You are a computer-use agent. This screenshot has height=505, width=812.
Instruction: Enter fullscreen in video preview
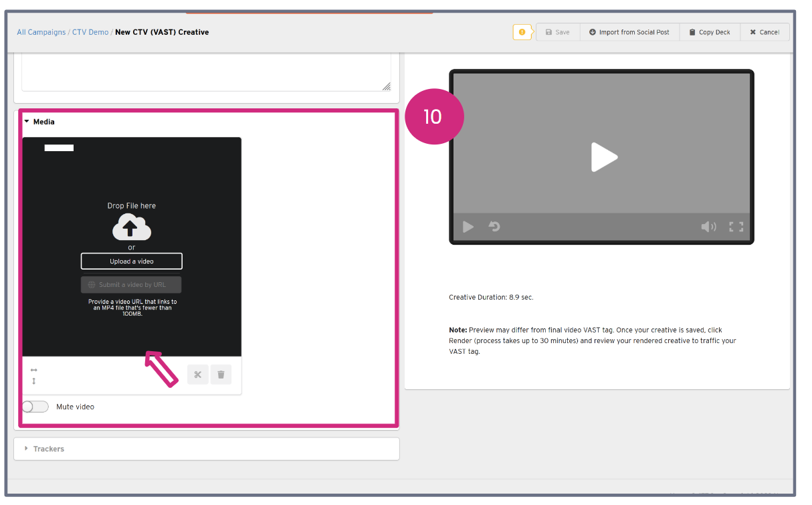[736, 227]
